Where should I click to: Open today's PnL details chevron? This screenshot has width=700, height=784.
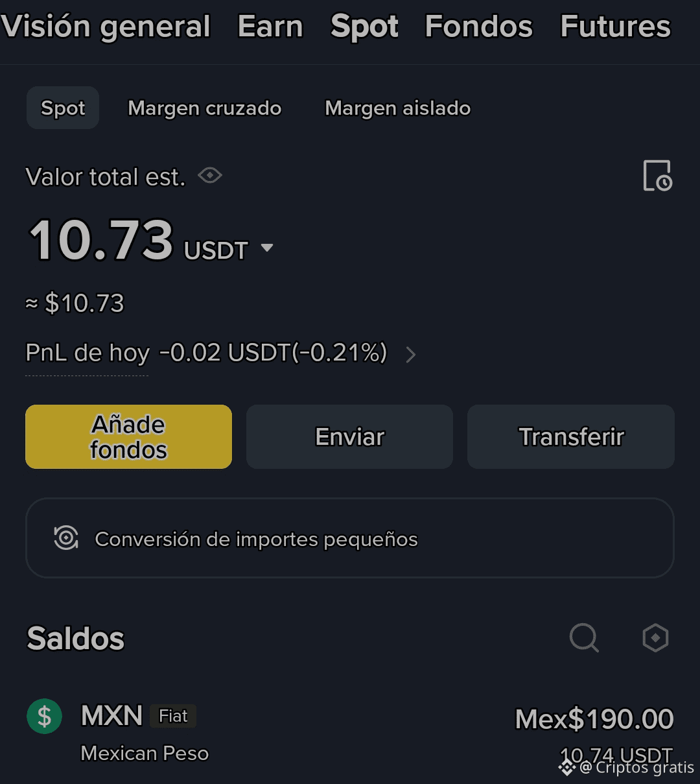(x=410, y=354)
